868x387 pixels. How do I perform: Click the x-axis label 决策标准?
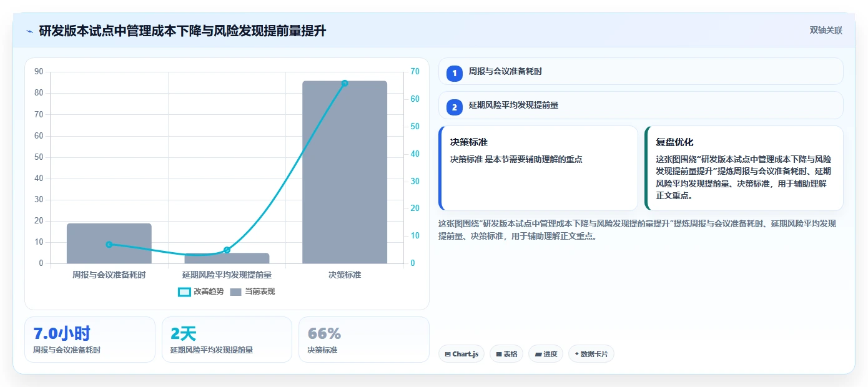pyautogui.click(x=345, y=275)
